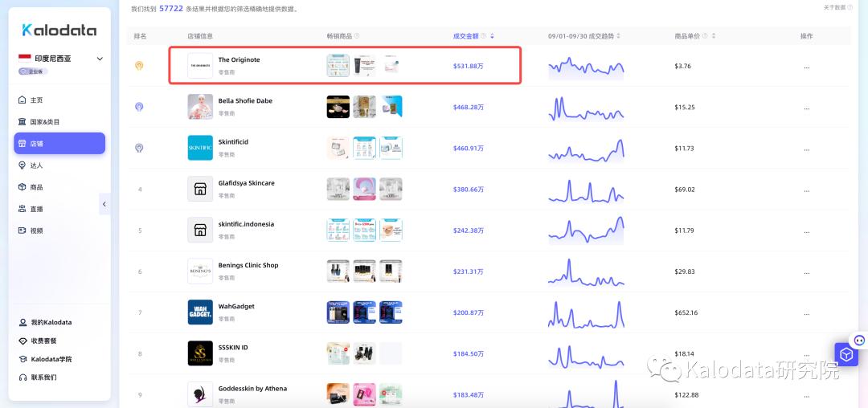Open more actions for Benings Clinic Shop
This screenshot has height=408, width=868.
point(807,271)
